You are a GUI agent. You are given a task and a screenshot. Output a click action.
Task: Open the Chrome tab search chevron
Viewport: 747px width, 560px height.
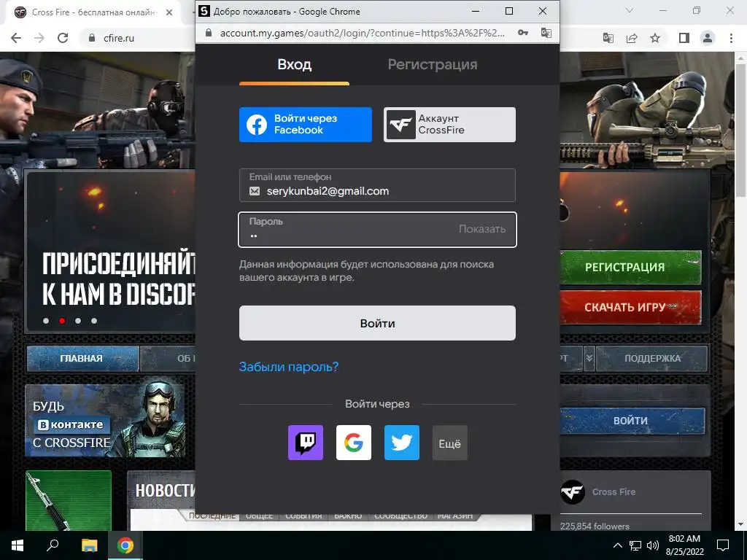pos(630,10)
